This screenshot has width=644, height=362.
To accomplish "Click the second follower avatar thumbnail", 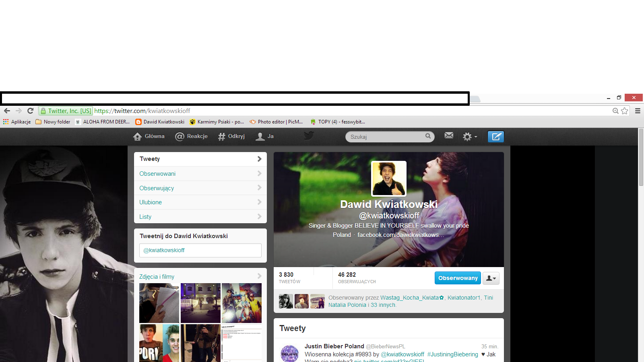I will [x=301, y=301].
